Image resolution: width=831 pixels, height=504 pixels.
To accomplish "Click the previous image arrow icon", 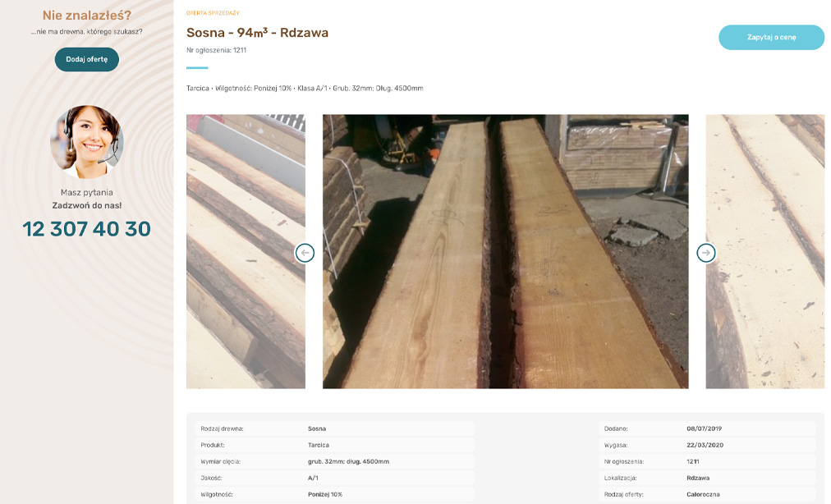I will (x=305, y=253).
